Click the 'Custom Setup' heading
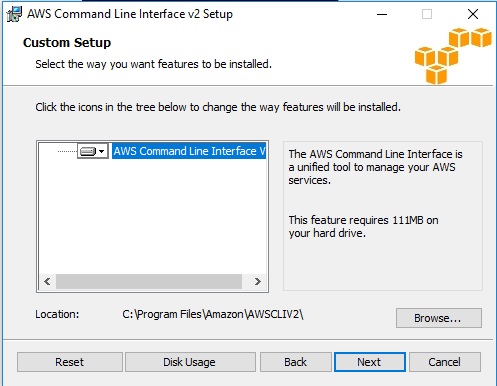This screenshot has height=386, width=497. pyautogui.click(x=67, y=43)
